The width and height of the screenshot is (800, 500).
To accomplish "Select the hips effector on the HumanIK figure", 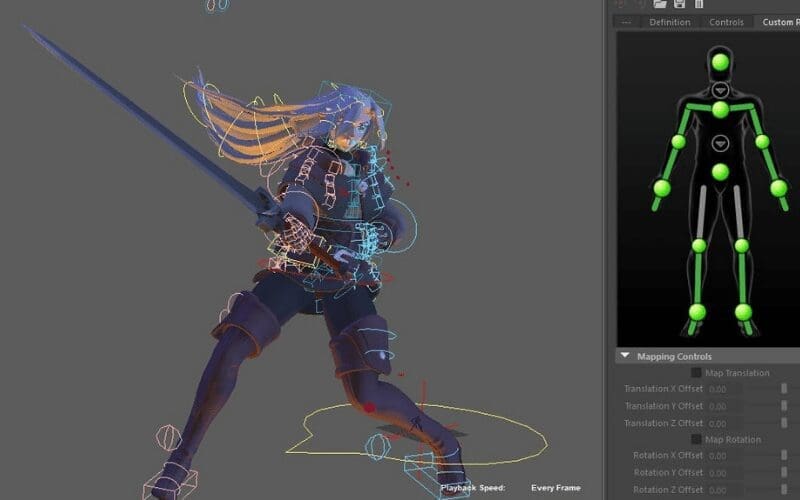I will (x=720, y=172).
